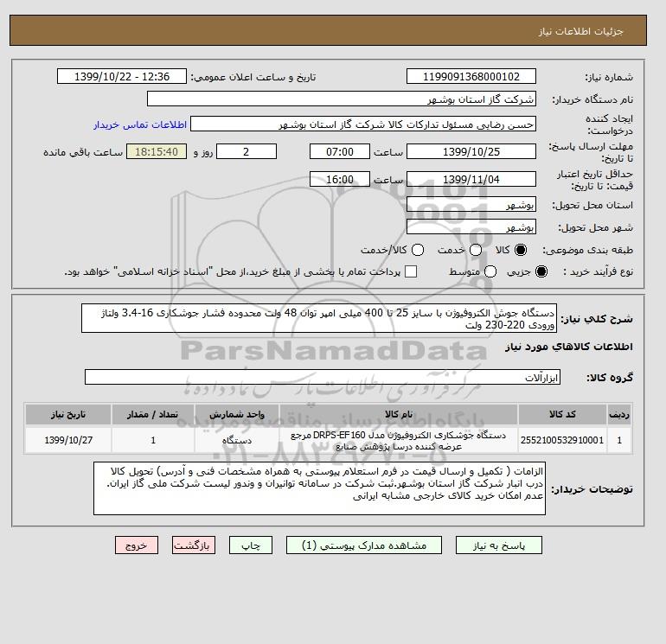Click the unit cell دستگاه

click(x=237, y=440)
